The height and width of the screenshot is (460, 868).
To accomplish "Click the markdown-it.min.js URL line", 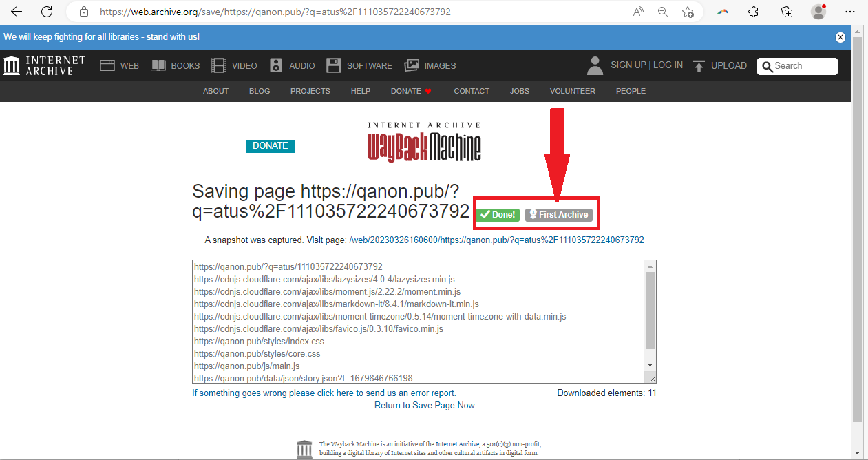I will click(337, 304).
